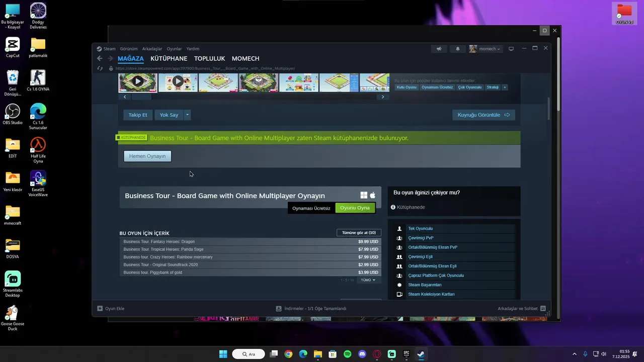644x362 pixels.
Task: Switch to the TOPLULUK tab
Action: pos(210,58)
